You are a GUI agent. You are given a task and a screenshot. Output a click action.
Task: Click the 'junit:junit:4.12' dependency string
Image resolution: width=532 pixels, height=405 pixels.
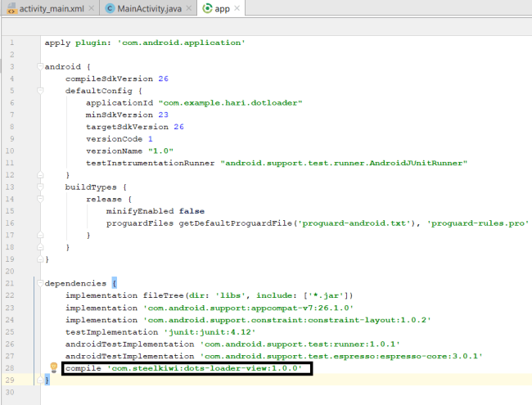tap(210, 332)
